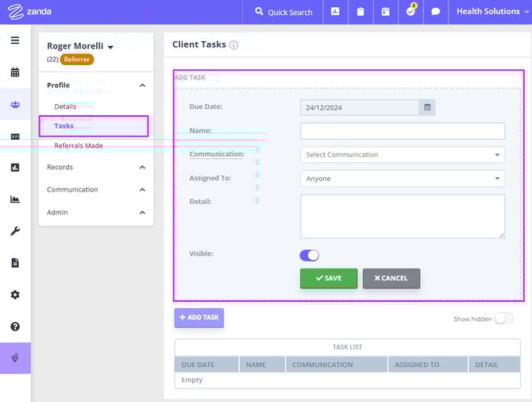Click the wrench tools icon in sidebar
The image size is (532, 402).
tap(15, 231)
